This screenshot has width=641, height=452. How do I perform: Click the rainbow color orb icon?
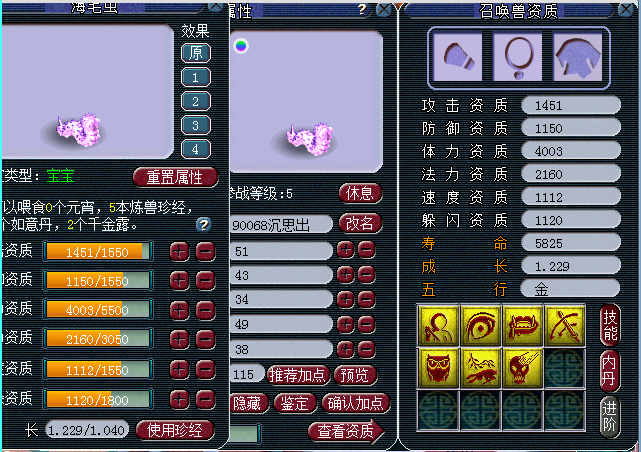click(241, 46)
